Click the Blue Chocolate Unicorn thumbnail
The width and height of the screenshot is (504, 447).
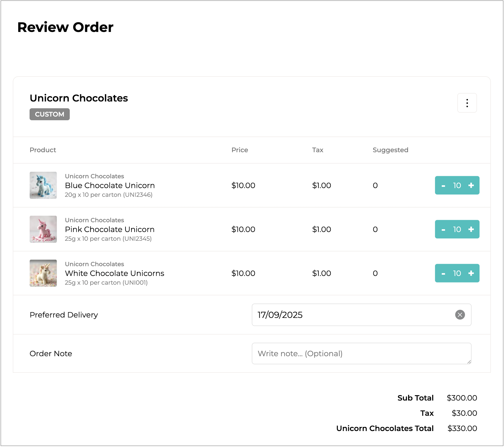click(x=43, y=185)
